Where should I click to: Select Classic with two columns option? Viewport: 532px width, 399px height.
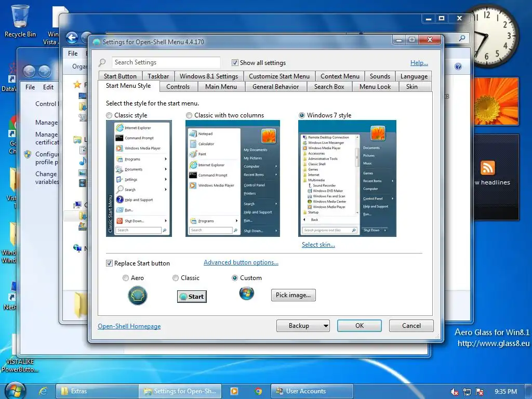pyautogui.click(x=189, y=115)
